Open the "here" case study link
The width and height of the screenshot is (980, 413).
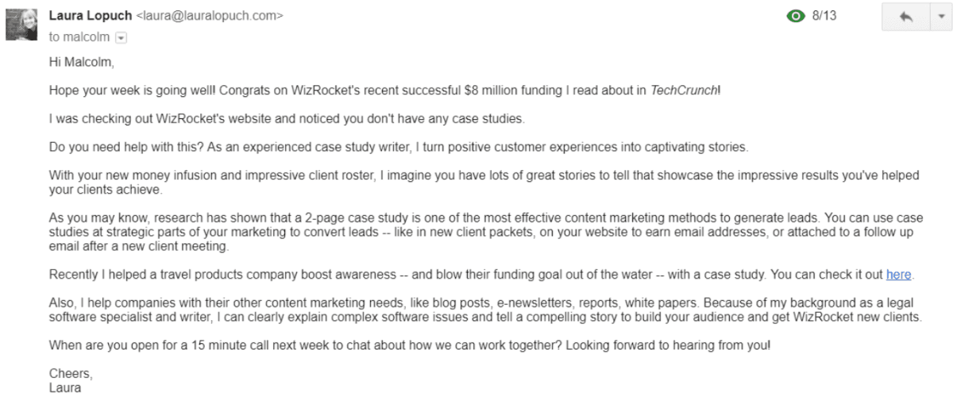tap(898, 275)
